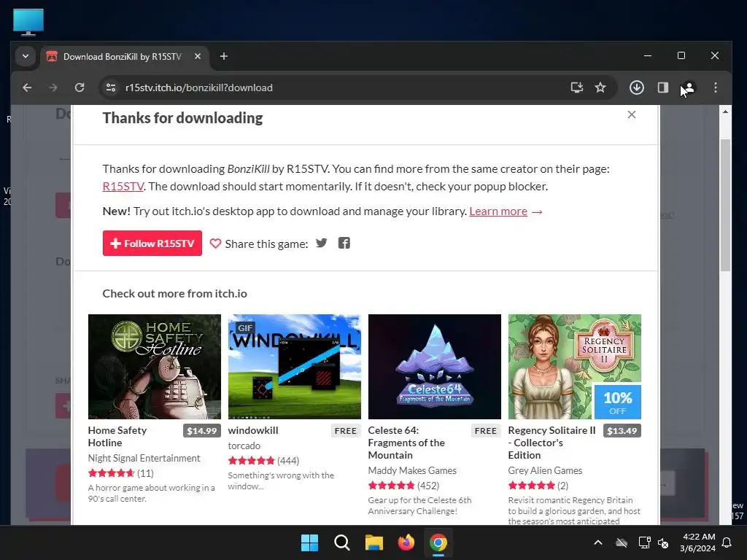747x560 pixels.
Task: Click the muted volume tray icon
Action: pos(663,542)
